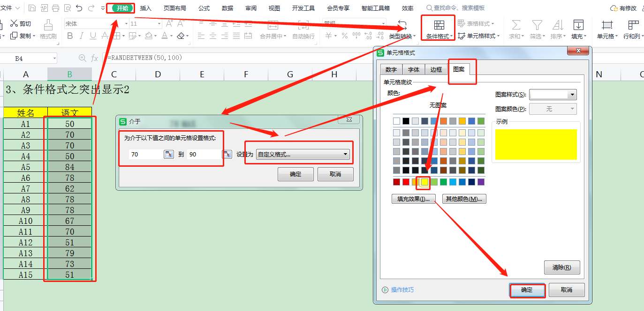Screen dimensions: 644x311
Task: Open the 自定义格式 format dropdown
Action: point(303,154)
